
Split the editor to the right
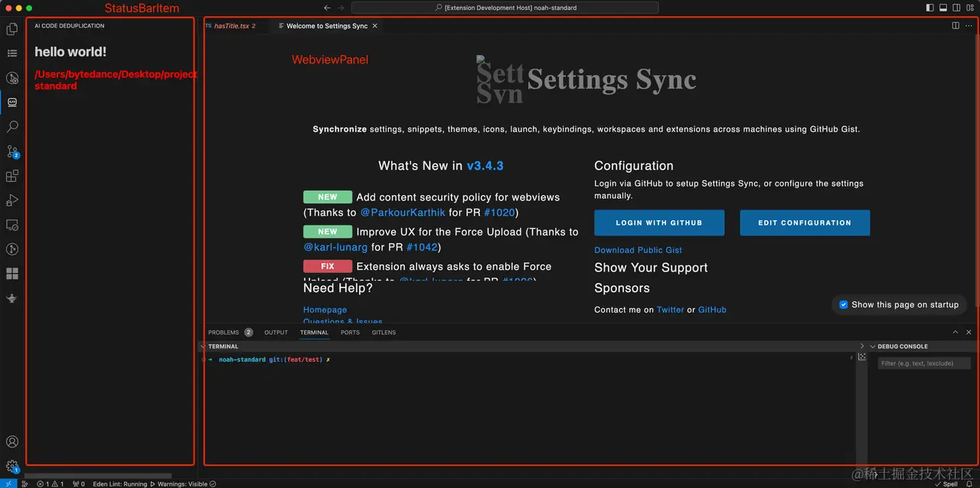tap(955, 25)
